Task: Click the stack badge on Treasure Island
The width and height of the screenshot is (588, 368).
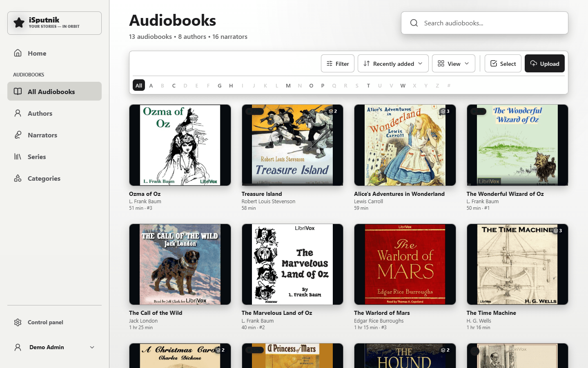Action: point(333,111)
